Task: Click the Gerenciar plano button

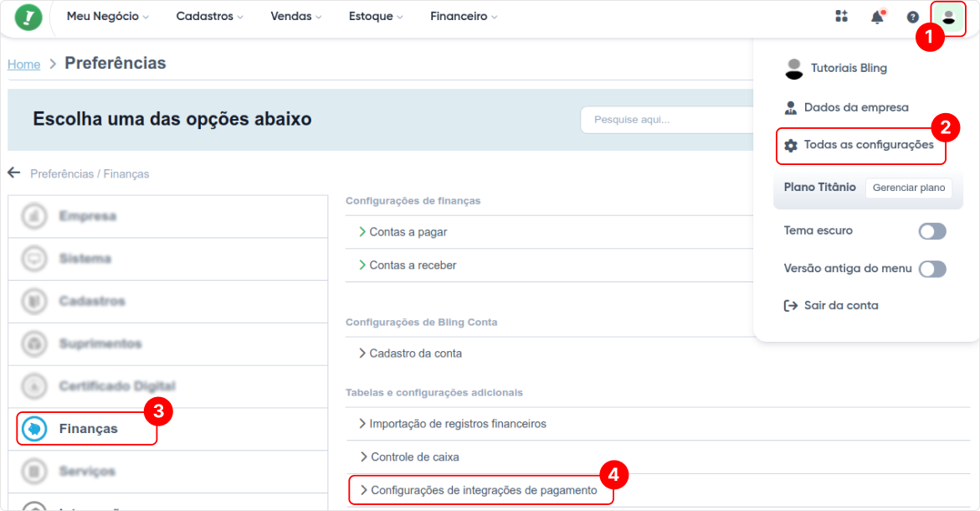Action: coord(909,188)
